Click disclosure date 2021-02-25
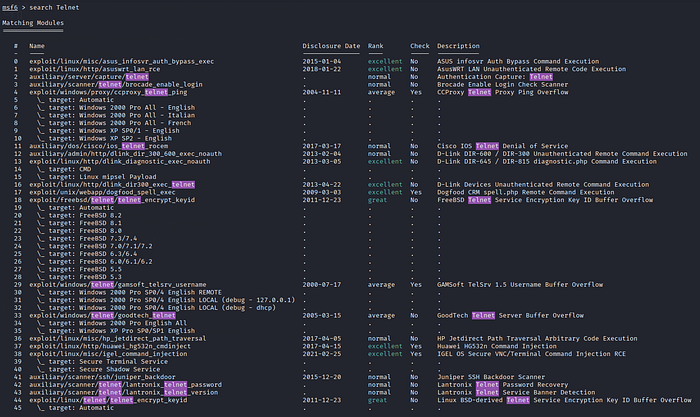Viewport: 700px width, 417px height. pyautogui.click(x=321, y=354)
